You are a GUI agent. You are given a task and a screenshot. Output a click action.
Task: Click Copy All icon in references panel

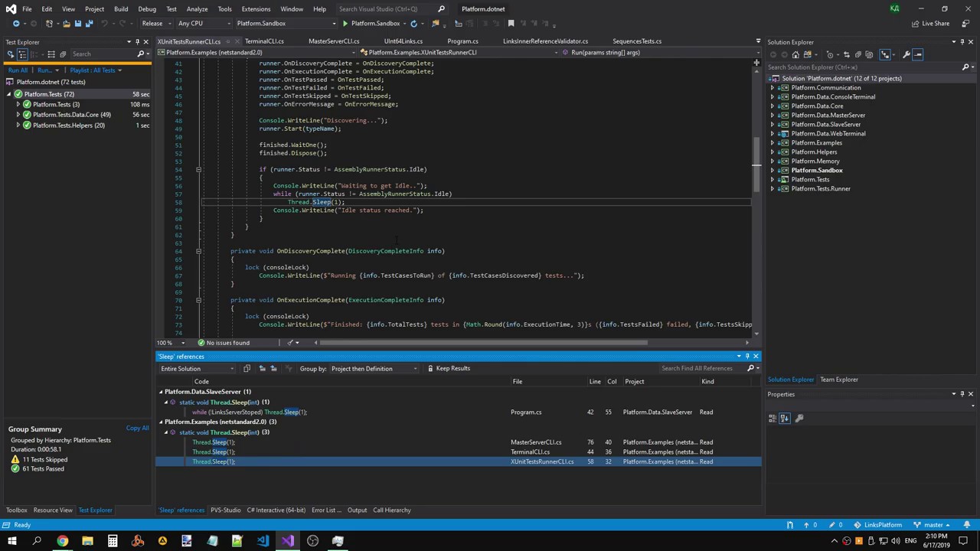[x=247, y=369]
